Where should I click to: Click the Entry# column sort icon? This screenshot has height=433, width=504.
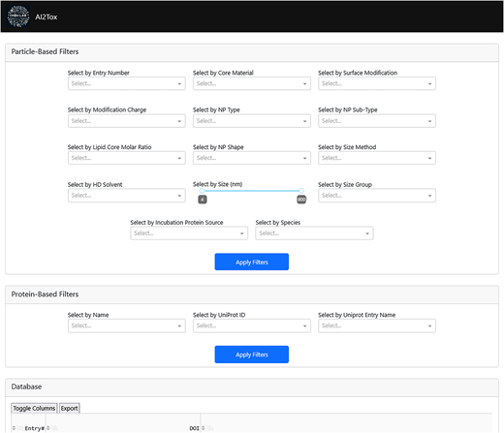tap(14, 428)
